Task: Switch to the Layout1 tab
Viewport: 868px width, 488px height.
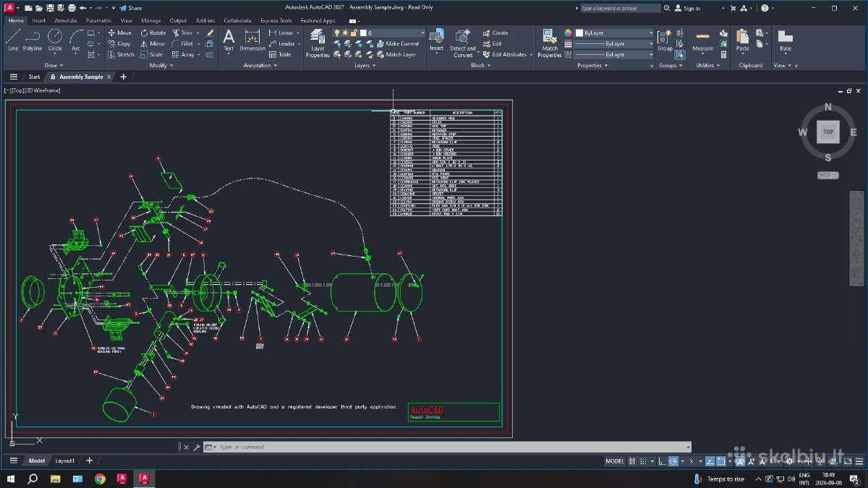Action: (65, 461)
